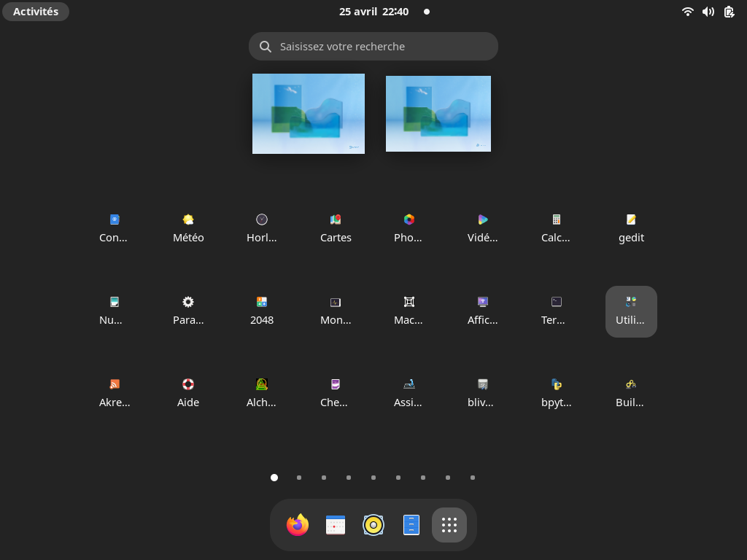Image resolution: width=747 pixels, height=560 pixels.
Task: Go to app page two dot
Action: pyautogui.click(x=299, y=478)
